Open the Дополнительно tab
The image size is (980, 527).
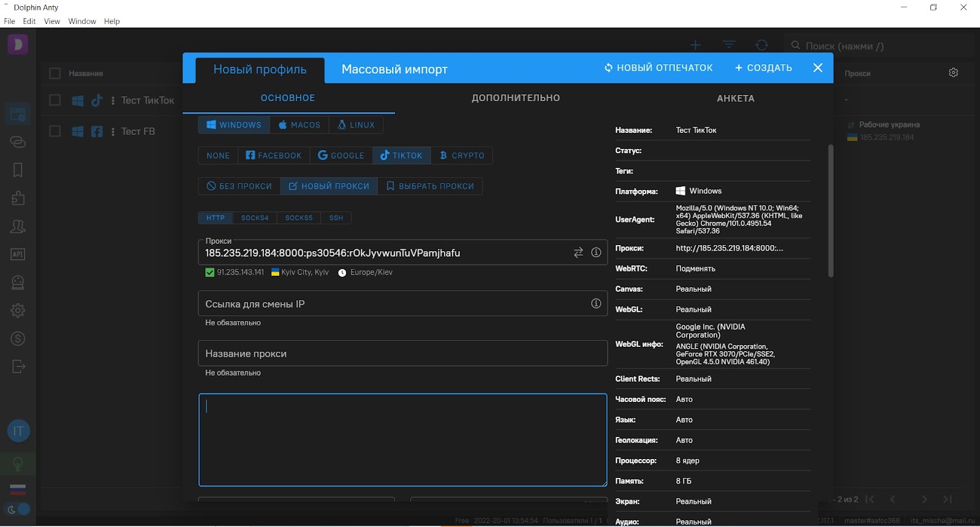coord(516,98)
